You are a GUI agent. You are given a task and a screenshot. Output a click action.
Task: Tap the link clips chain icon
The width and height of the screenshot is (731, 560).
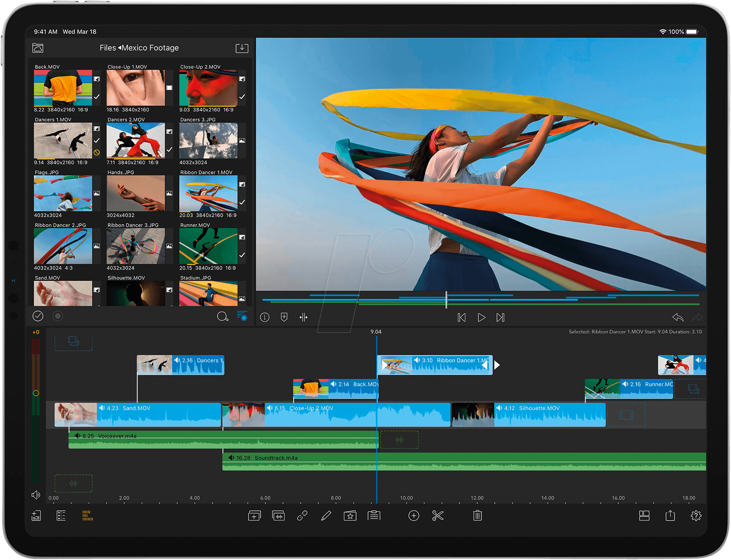(302, 515)
